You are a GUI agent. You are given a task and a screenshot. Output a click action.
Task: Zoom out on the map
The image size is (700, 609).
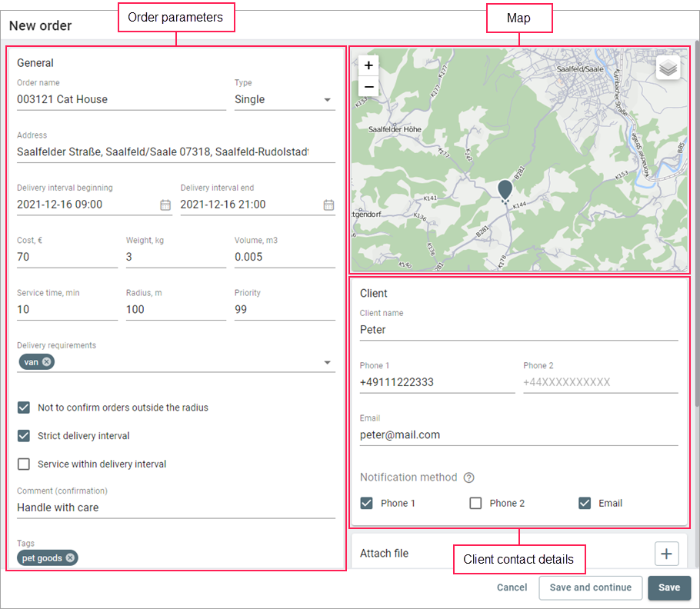coord(369,87)
